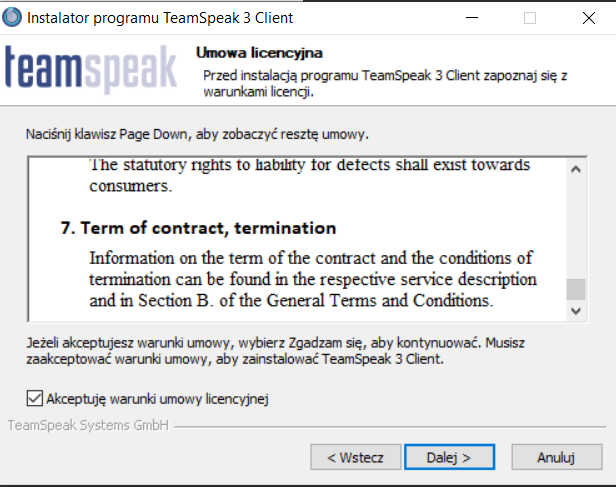
Task: Click the license scrollbar up arrow
Action: (575, 169)
